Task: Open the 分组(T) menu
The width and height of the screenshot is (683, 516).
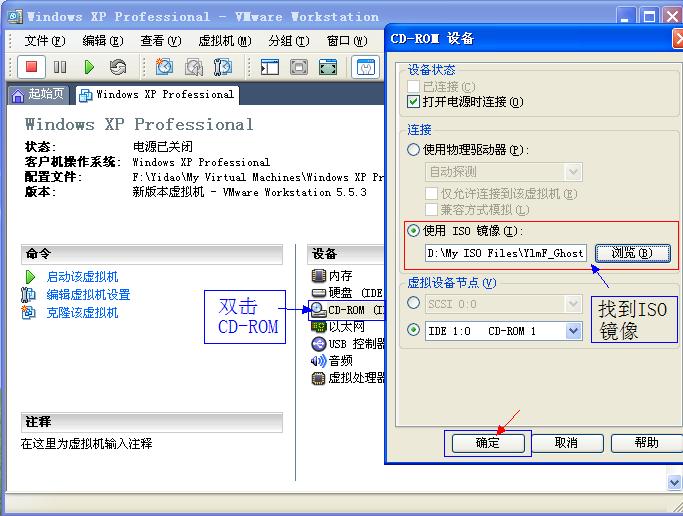Action: (289, 41)
